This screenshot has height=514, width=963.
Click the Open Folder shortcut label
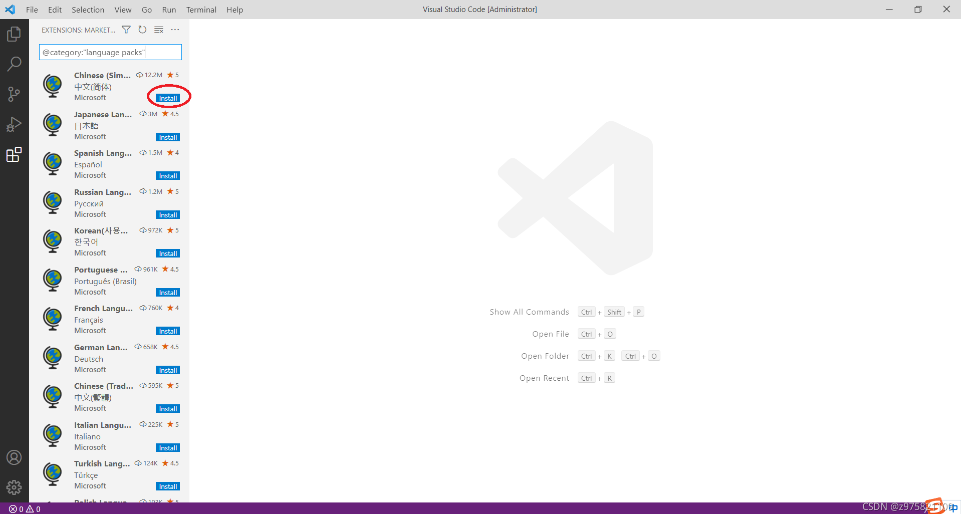pyautogui.click(x=545, y=356)
